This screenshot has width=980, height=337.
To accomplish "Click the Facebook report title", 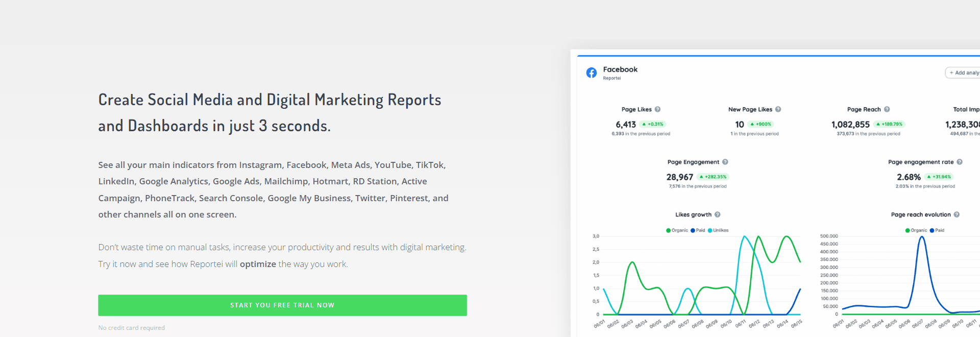I will pos(620,69).
